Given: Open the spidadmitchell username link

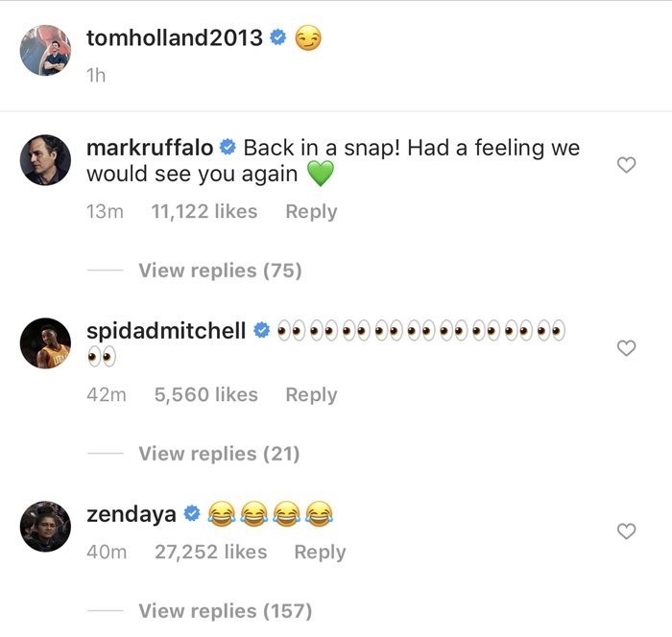Looking at the screenshot, I should coord(166,331).
